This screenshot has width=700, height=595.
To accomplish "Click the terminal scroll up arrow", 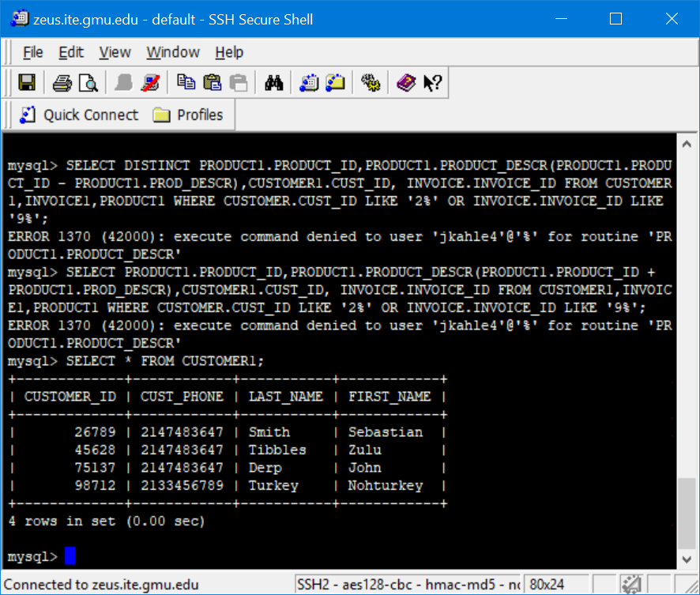I will point(687,144).
